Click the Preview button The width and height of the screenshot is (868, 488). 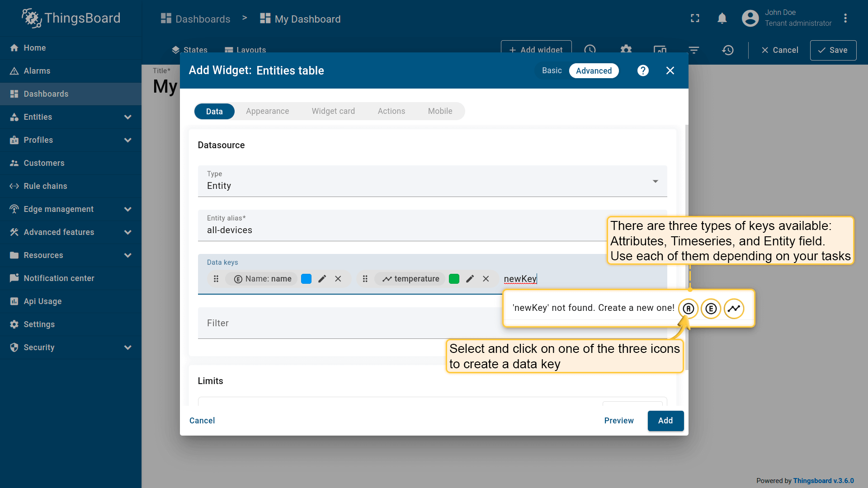[x=618, y=421]
